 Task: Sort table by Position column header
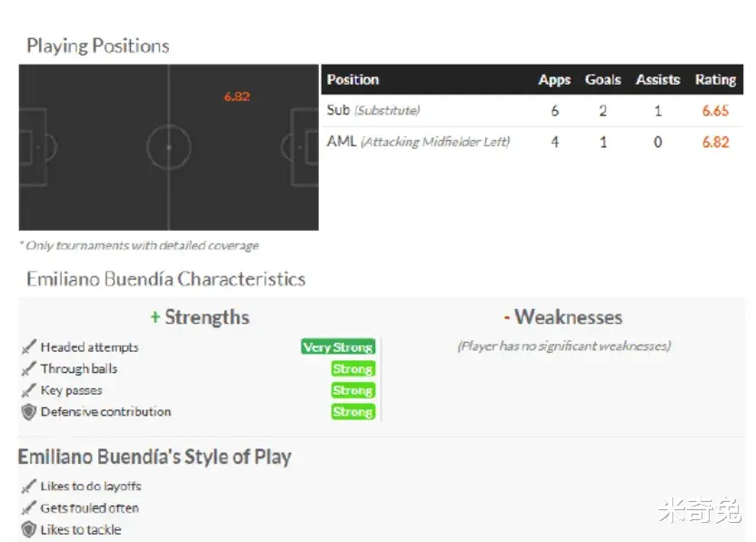pyautogui.click(x=353, y=80)
